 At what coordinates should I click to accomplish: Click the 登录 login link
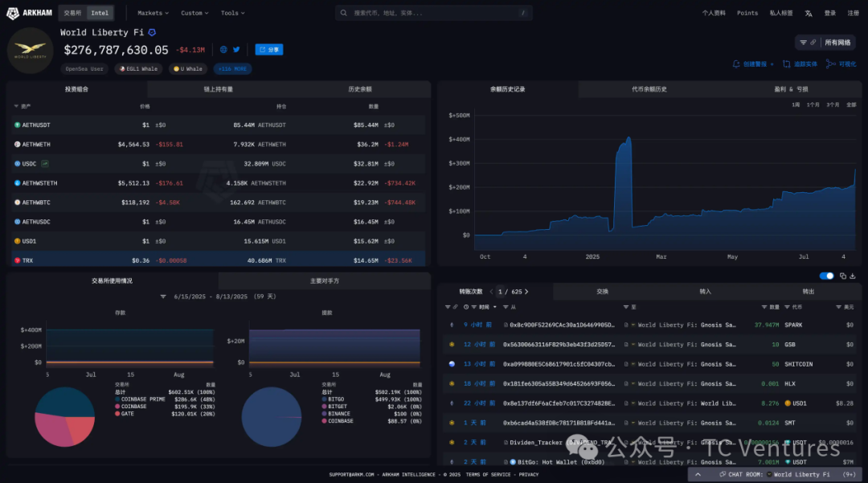(x=830, y=14)
